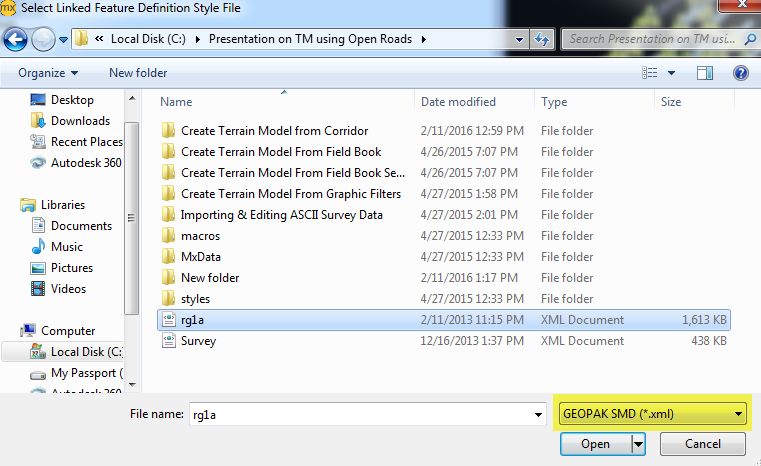This screenshot has height=466, width=761.
Task: Click Presentation on TM breadcrumb segment
Action: [310, 39]
